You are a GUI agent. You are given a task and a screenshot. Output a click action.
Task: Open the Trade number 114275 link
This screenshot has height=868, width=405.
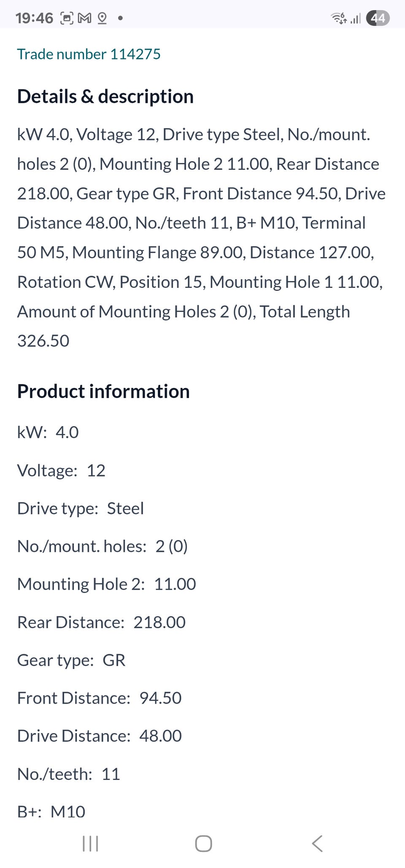[89, 54]
